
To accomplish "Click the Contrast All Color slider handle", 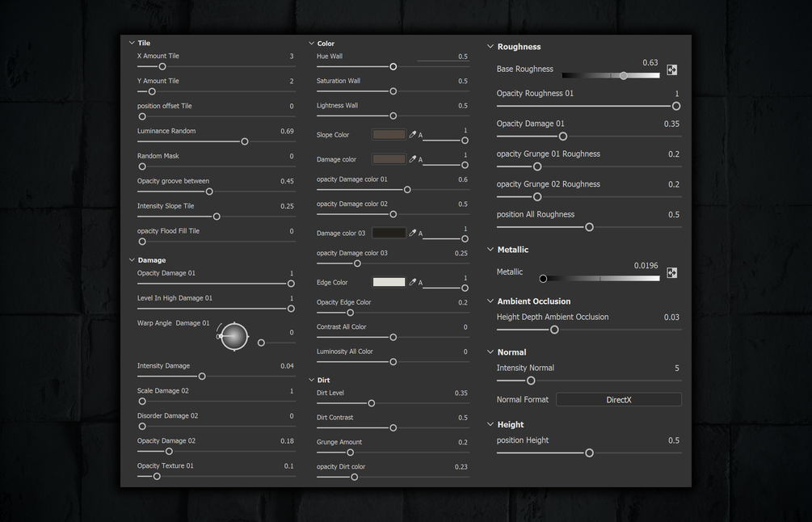I will coord(393,338).
